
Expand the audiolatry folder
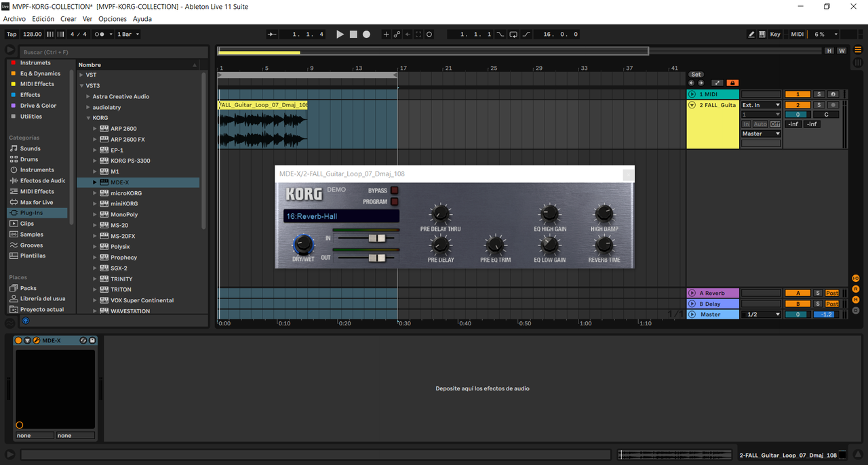88,107
